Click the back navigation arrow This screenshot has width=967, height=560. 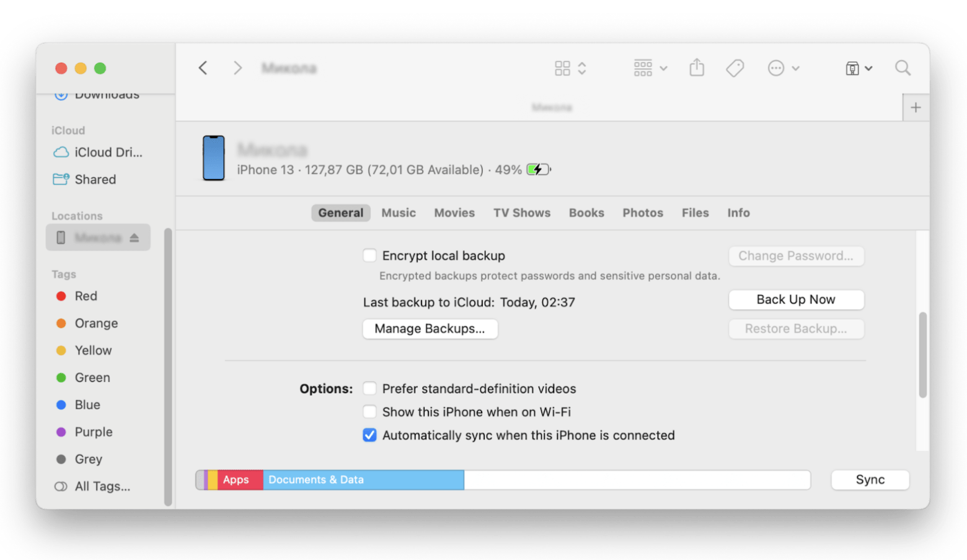203,68
